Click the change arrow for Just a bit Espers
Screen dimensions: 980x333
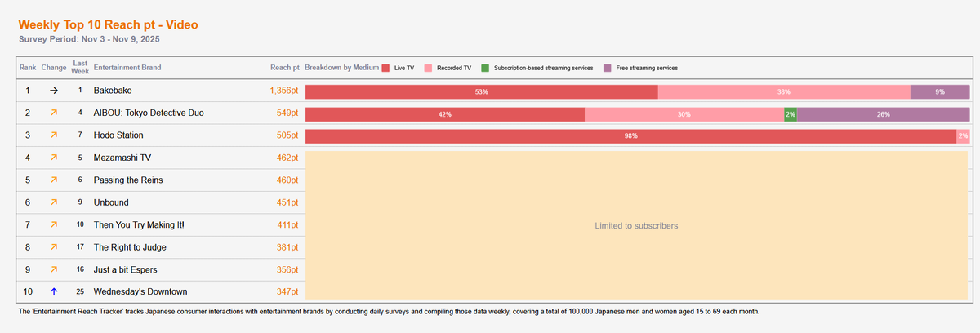click(x=54, y=269)
